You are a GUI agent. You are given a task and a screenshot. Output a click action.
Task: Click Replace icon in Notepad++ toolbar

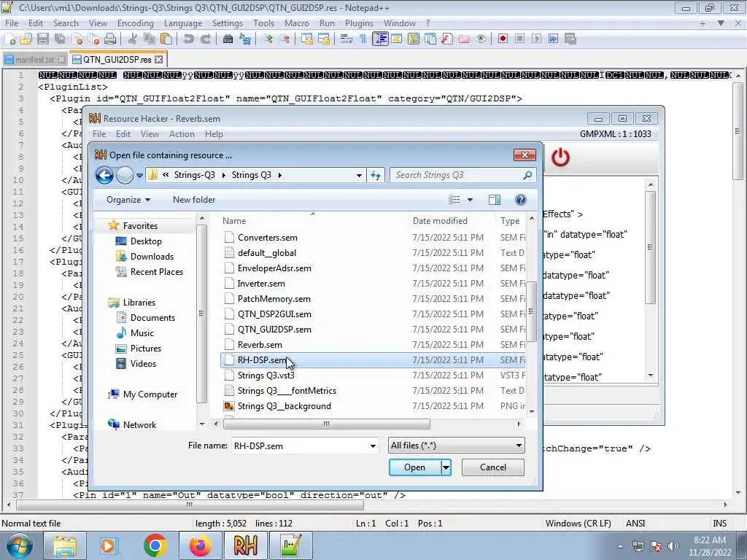pyautogui.click(x=245, y=39)
